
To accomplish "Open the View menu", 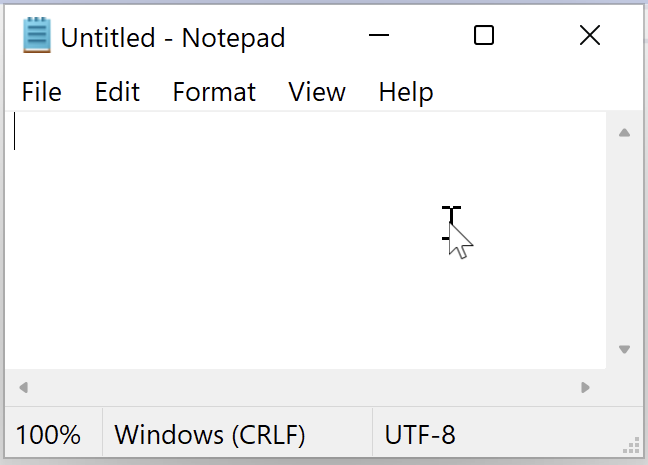I will coord(317,92).
